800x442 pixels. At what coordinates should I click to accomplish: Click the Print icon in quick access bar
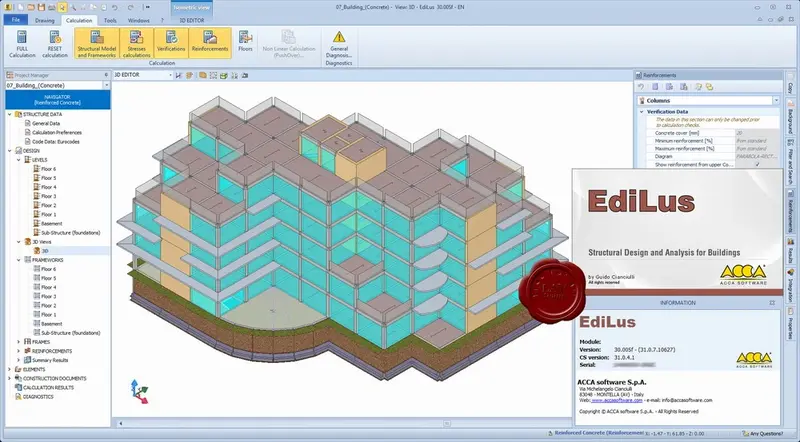[52, 7]
